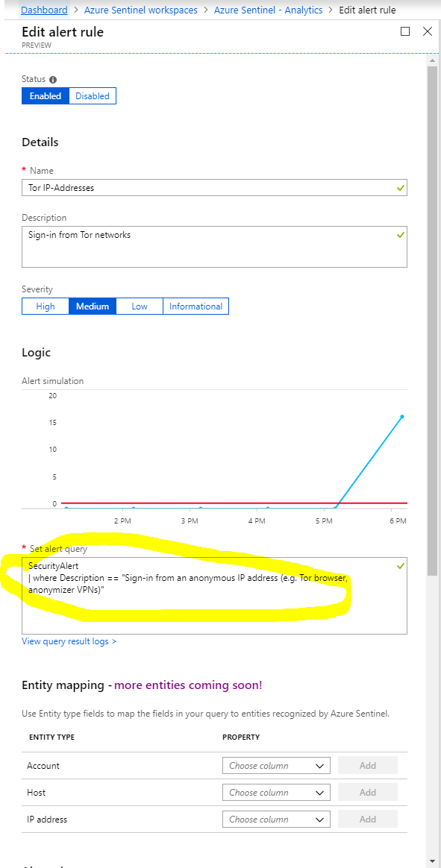Viewport: 441px width, 868px height.
Task: Click the 5 PM axis label
Action: [x=325, y=521]
